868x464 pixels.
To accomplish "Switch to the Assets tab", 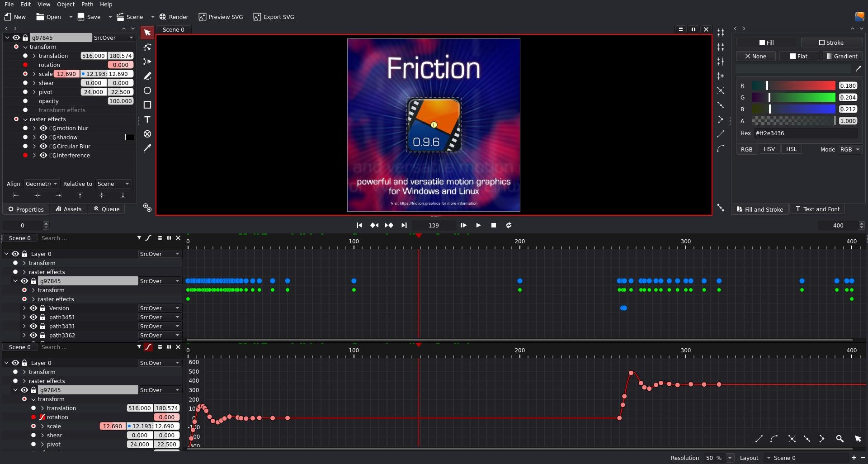I will 69,209.
